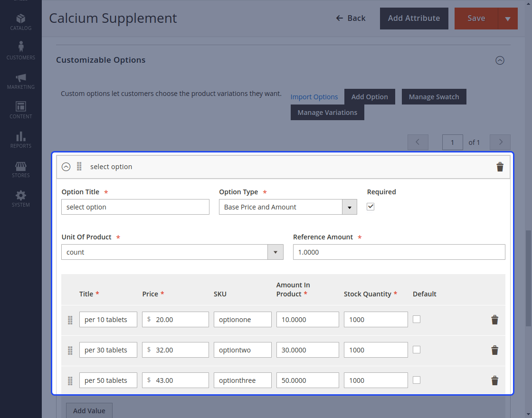Delete the select option with trash icon
Screen dimensions: 532x418
(500, 167)
